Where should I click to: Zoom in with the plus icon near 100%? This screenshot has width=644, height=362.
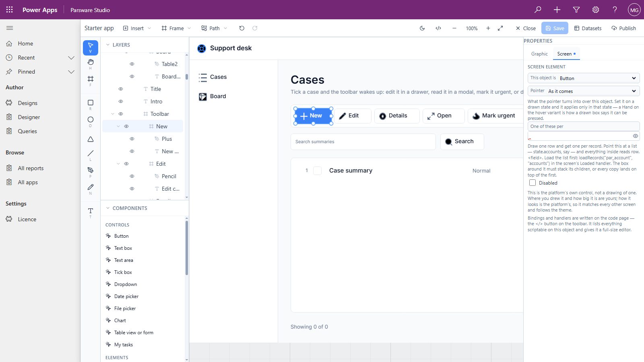coord(488,28)
